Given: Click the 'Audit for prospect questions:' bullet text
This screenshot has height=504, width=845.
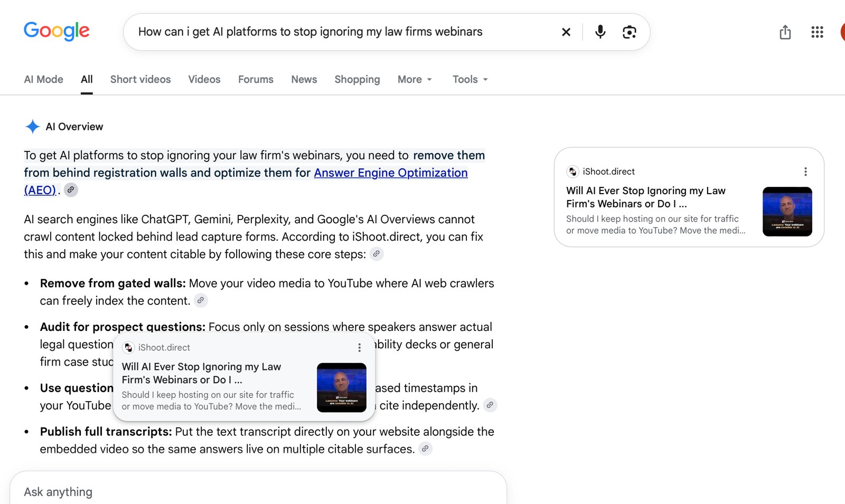Looking at the screenshot, I should pyautogui.click(x=123, y=327).
